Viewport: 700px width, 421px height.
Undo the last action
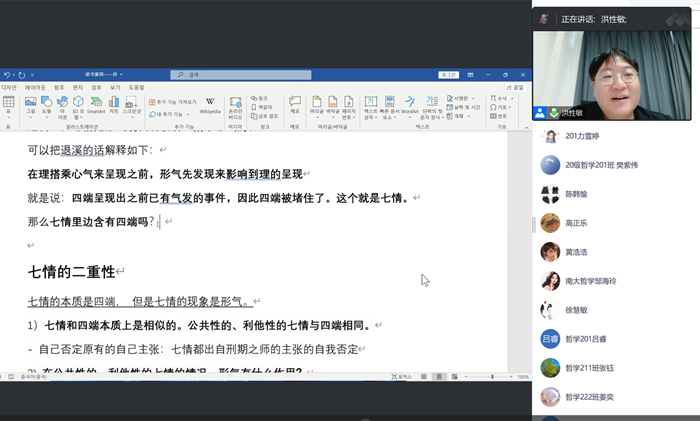(x=7, y=75)
